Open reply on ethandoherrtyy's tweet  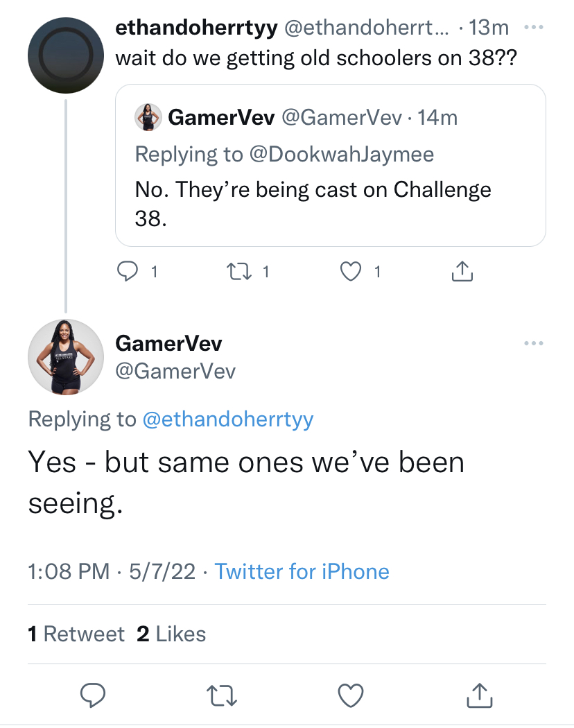128,271
